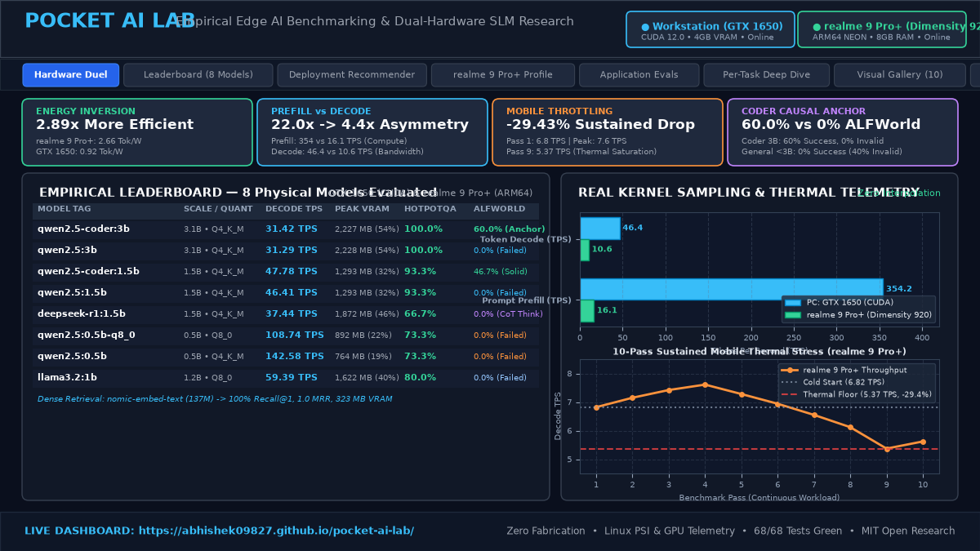
Task: Open the Coder Causal Anchor summary card
Action: pyautogui.click(x=843, y=132)
